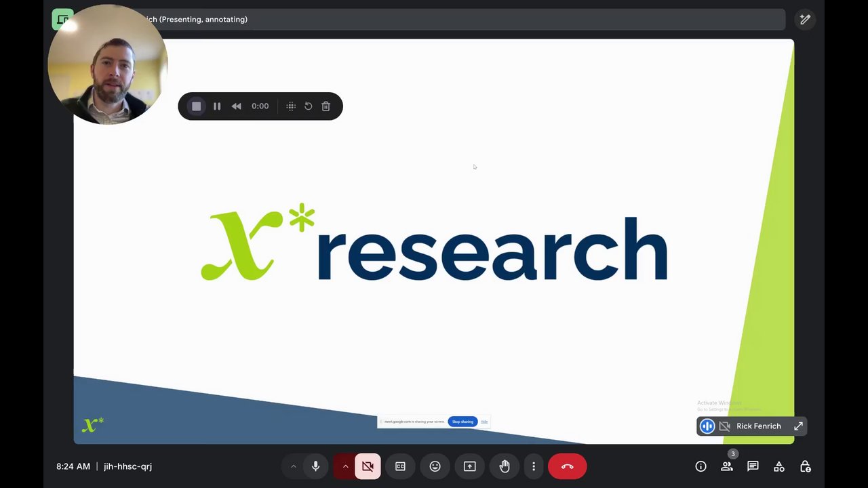Mute the microphone
Screen dimensions: 868x488
click(315, 466)
